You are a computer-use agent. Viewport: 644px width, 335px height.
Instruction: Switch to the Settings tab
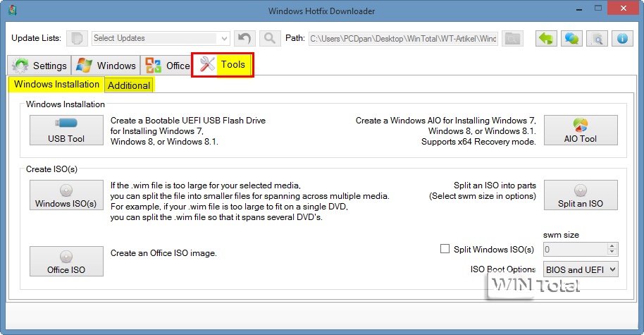point(39,66)
